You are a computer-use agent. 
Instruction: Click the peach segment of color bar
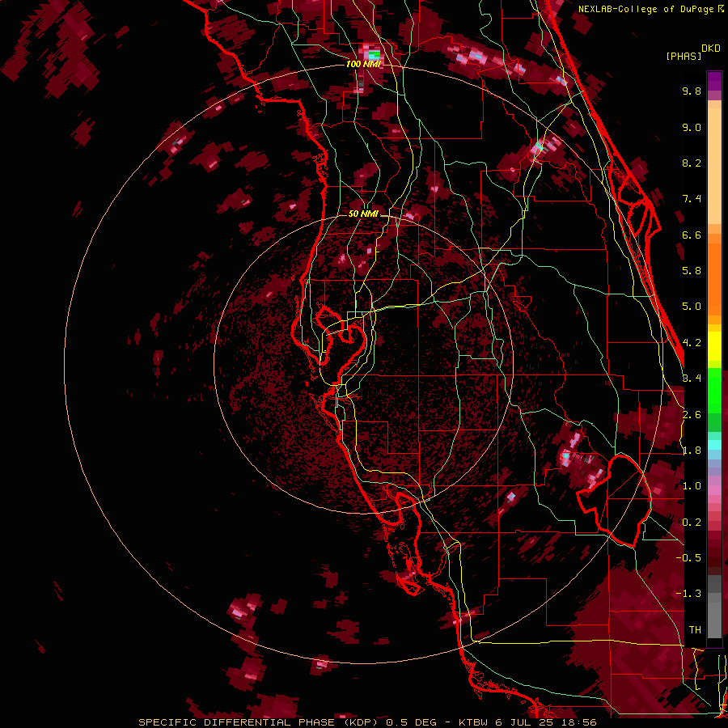(x=714, y=166)
